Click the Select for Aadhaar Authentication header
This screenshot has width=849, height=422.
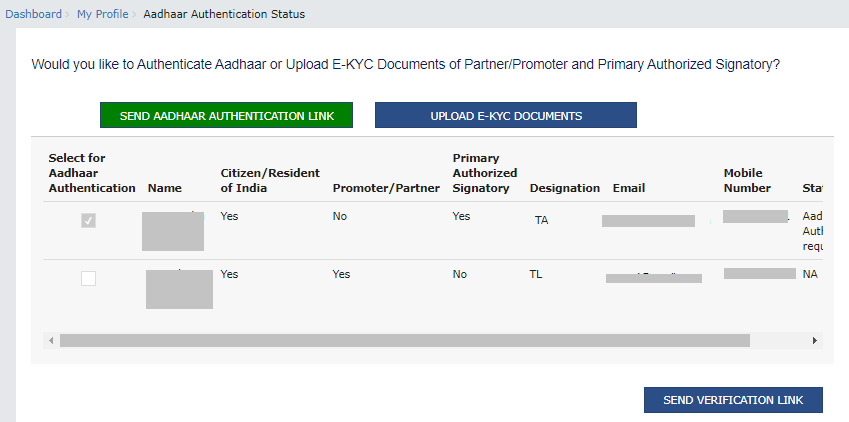point(92,173)
